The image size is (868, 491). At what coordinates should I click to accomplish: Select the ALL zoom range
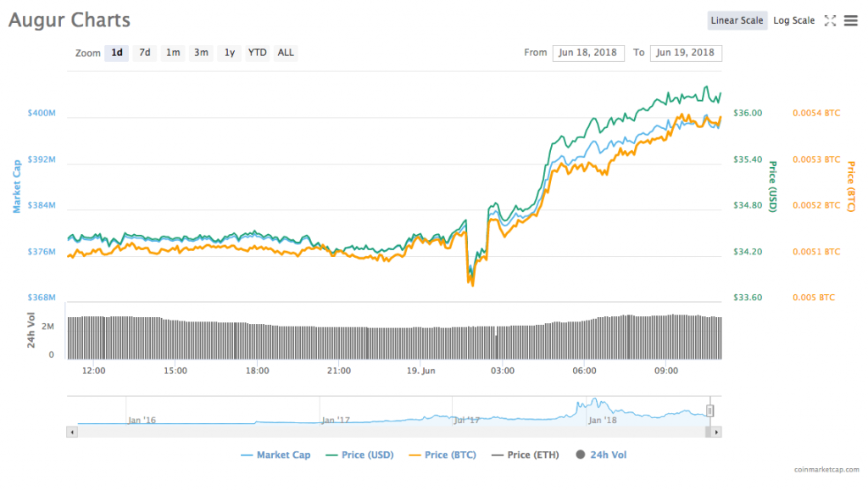(x=286, y=53)
